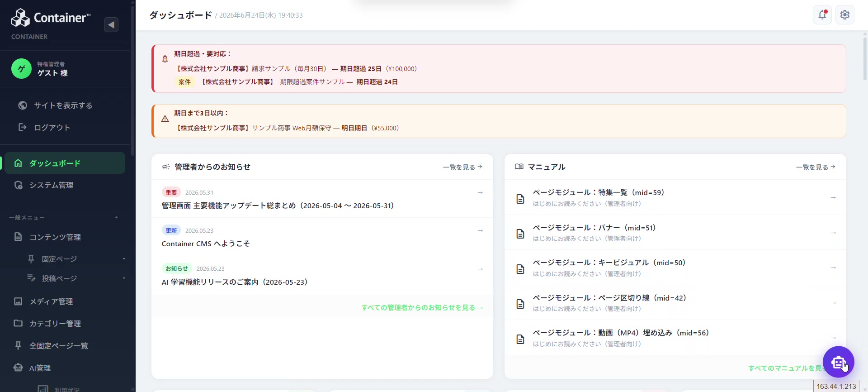Open arrow for AI 学習機能リリース notice
The width and height of the screenshot is (868, 392).
coord(480,269)
